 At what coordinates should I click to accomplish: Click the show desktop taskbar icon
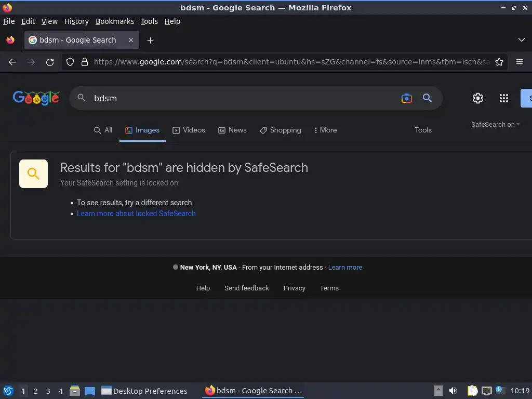90,391
